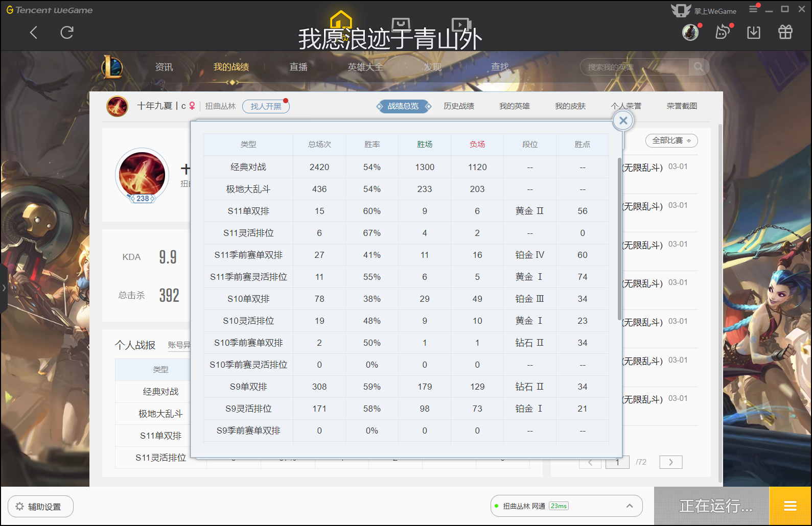
Task: Select the 我的战绩 nav tab
Action: click(231, 67)
